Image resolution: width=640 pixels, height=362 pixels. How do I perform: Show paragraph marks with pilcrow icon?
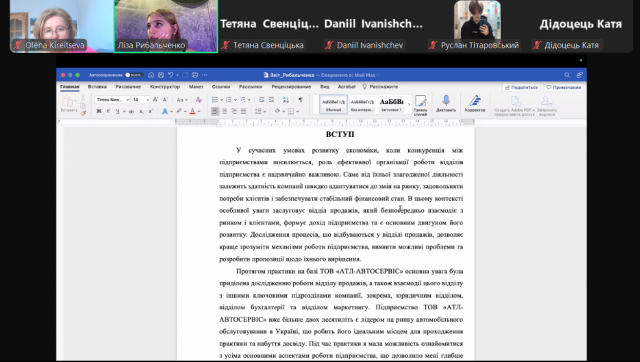coord(300,100)
